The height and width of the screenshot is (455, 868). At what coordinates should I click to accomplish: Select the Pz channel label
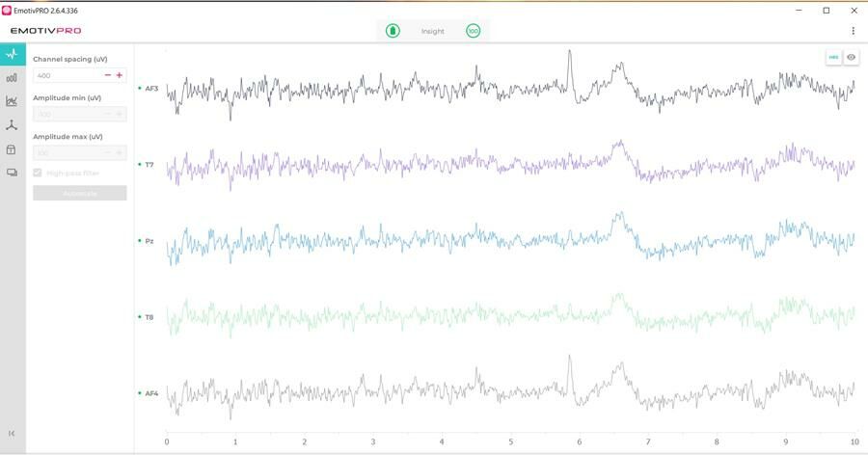(x=149, y=241)
